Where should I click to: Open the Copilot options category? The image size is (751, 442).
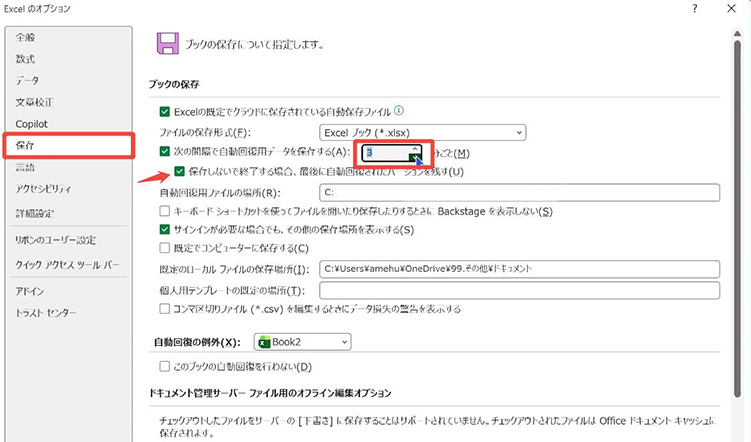(32, 124)
